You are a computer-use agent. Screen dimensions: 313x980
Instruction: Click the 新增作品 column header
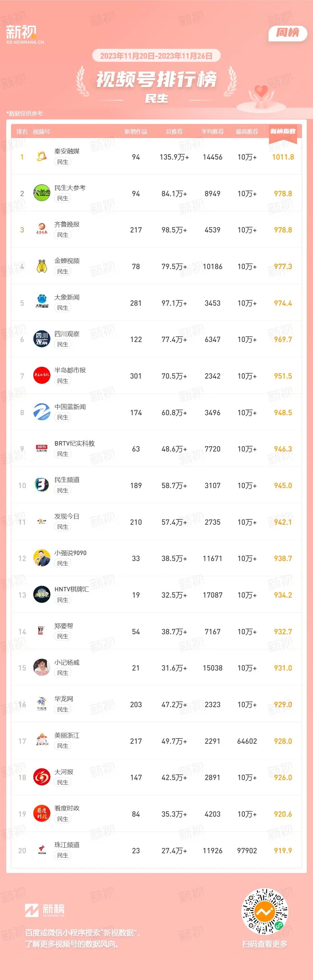(136, 132)
